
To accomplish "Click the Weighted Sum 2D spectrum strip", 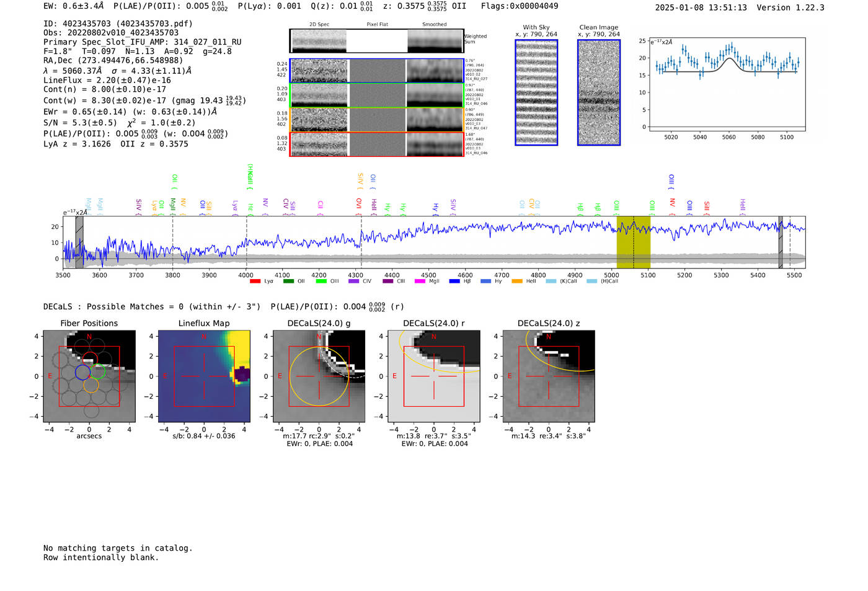I will coord(376,41).
